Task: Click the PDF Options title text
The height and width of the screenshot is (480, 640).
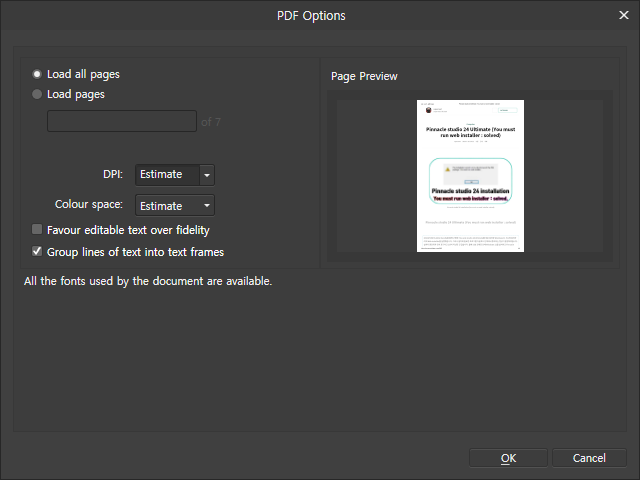Action: (311, 16)
